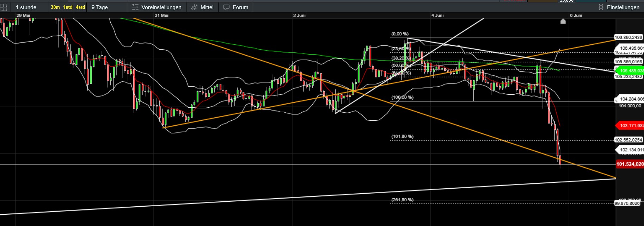Click the 105.233,2482 price label
This screenshot has width=644, height=226.
click(x=628, y=76)
